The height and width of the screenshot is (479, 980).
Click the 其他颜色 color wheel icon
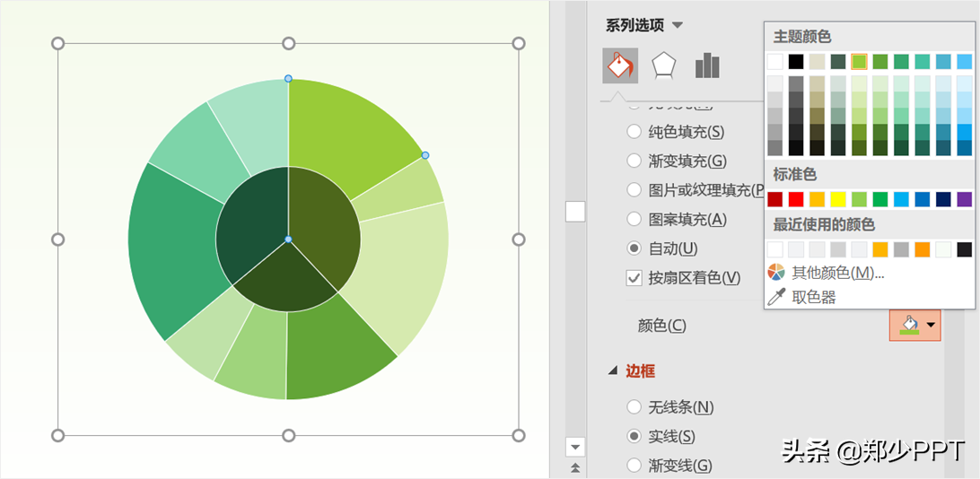click(x=776, y=272)
